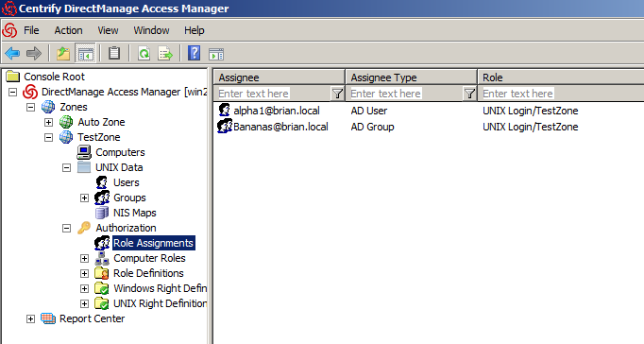Expand the Auto Zone node
Viewport: 644px width, 344px height.
48,122
